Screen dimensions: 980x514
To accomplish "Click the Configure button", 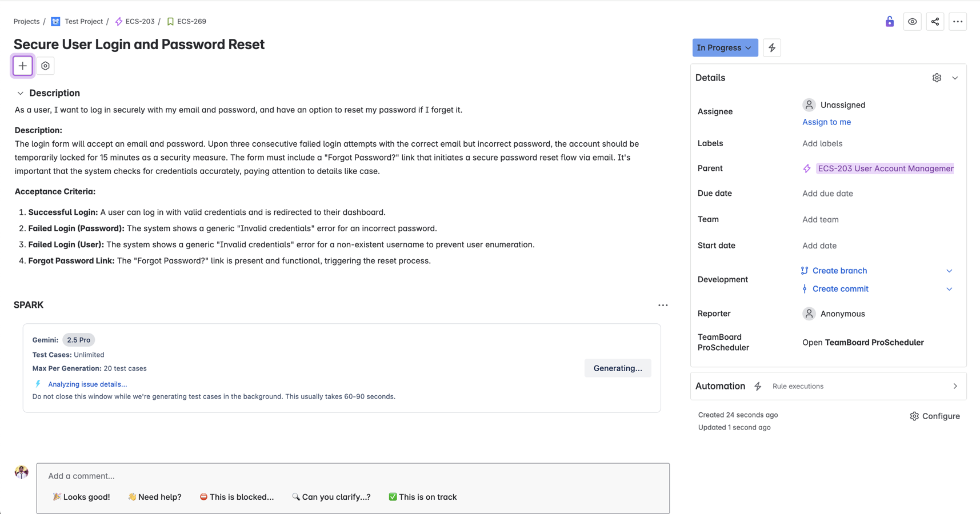I will [935, 416].
